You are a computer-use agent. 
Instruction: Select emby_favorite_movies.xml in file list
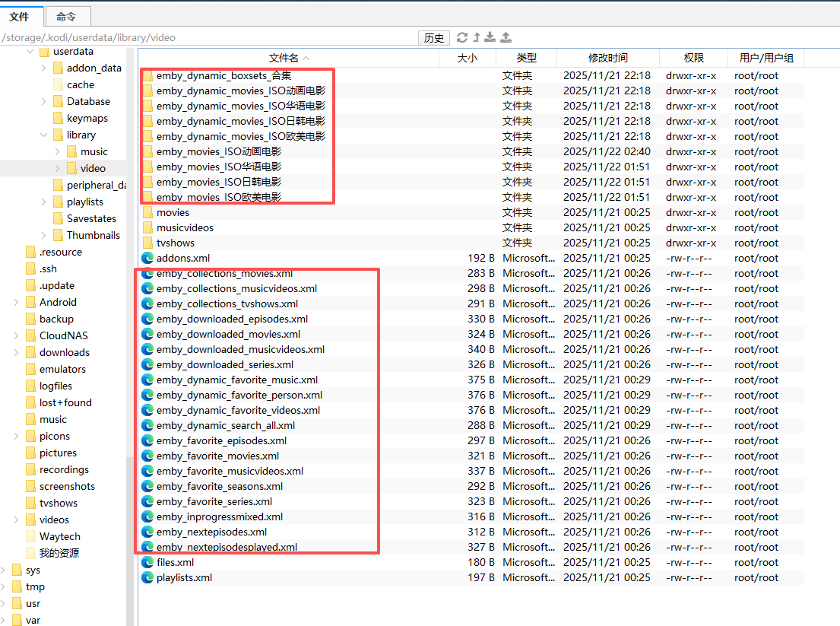pos(217,456)
